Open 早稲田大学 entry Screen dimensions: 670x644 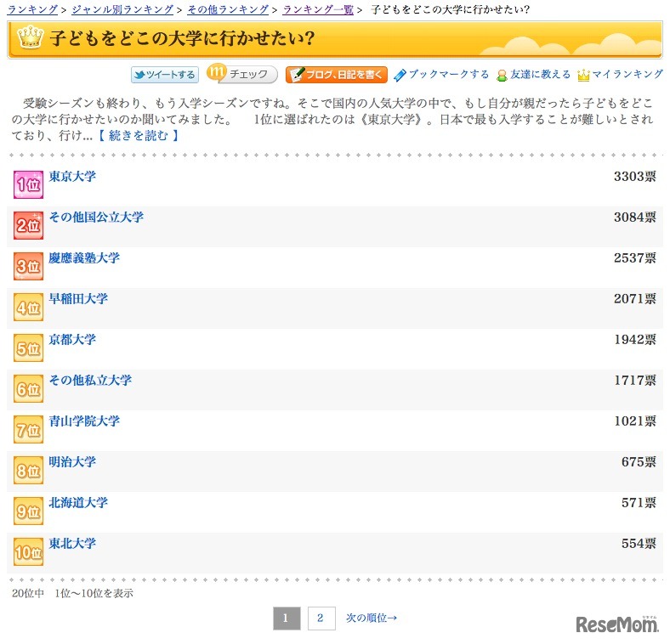(x=78, y=298)
